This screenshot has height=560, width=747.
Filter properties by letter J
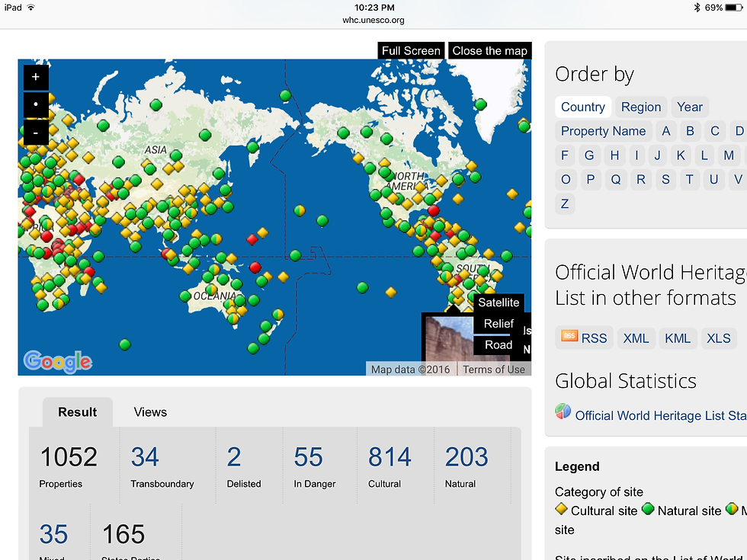point(657,155)
